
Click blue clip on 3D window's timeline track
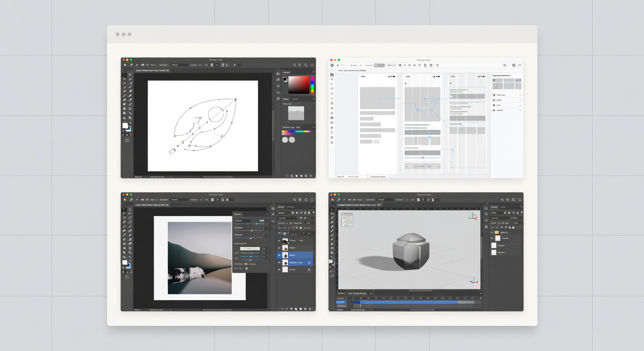click(409, 302)
